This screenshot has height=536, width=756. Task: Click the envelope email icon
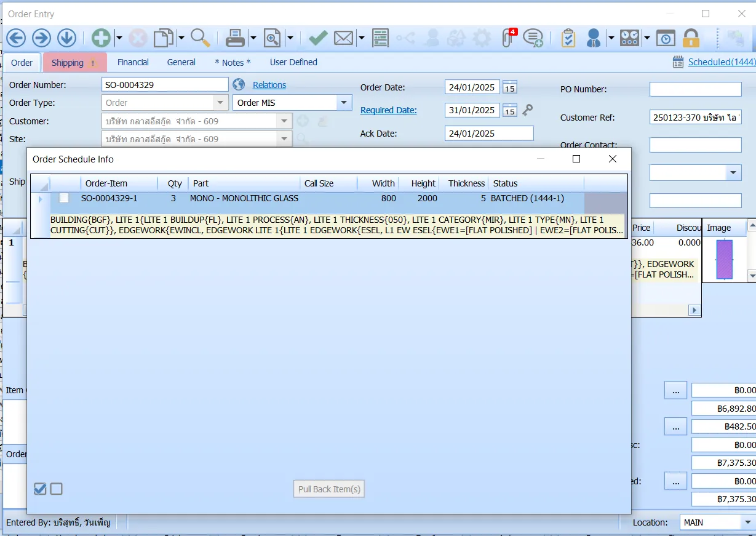[344, 38]
